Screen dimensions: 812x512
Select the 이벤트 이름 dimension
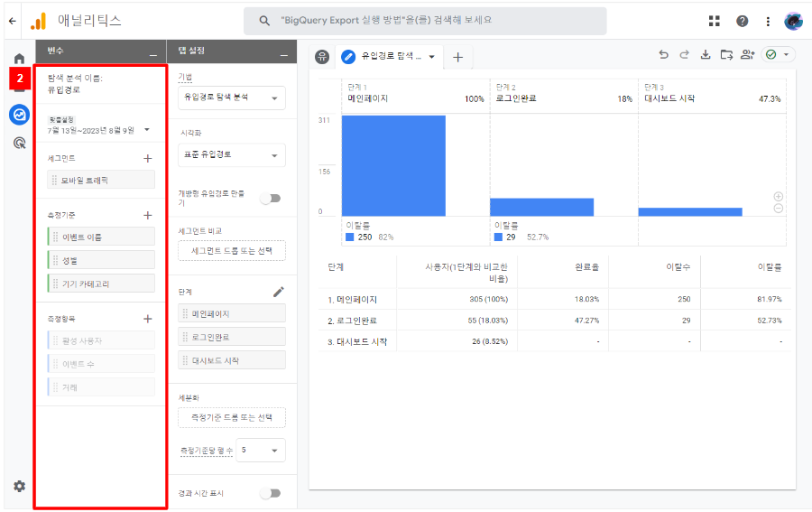tap(101, 237)
